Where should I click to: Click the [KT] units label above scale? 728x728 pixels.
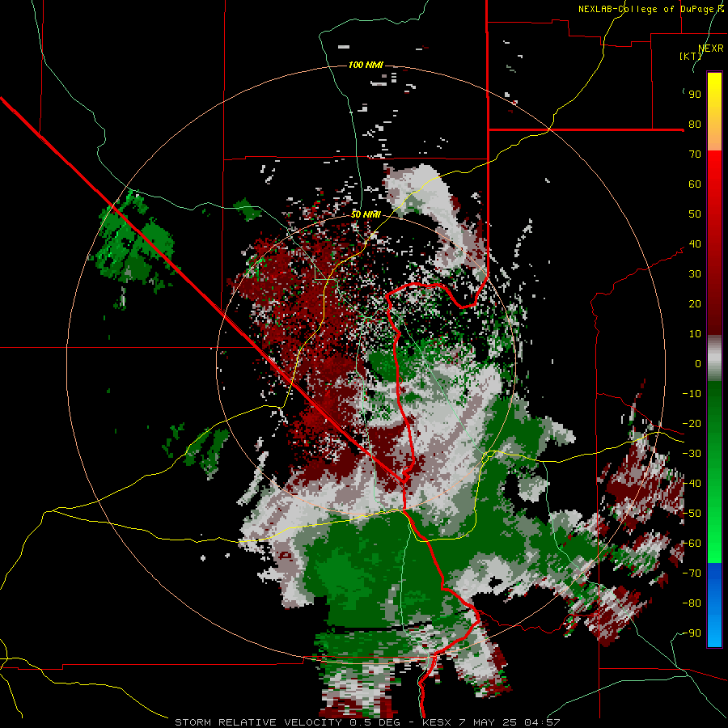pos(691,56)
